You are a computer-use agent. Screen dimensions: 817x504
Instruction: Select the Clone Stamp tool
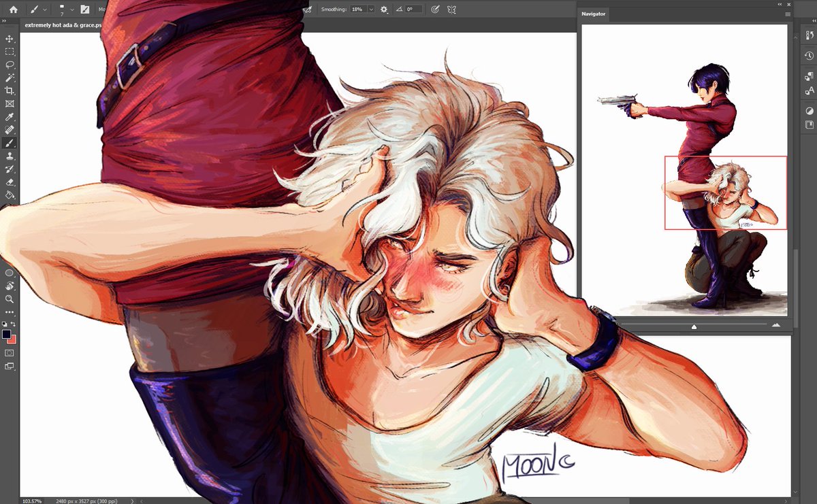[10, 156]
